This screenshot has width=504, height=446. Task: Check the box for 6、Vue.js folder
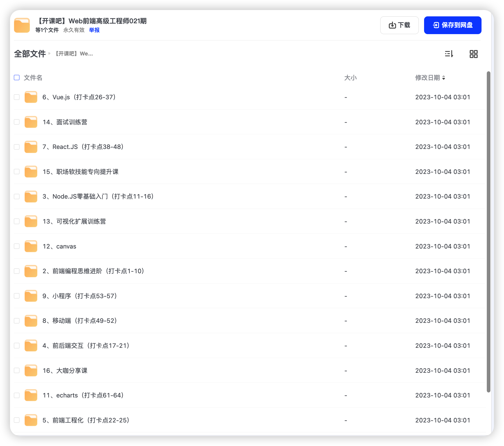tap(17, 97)
